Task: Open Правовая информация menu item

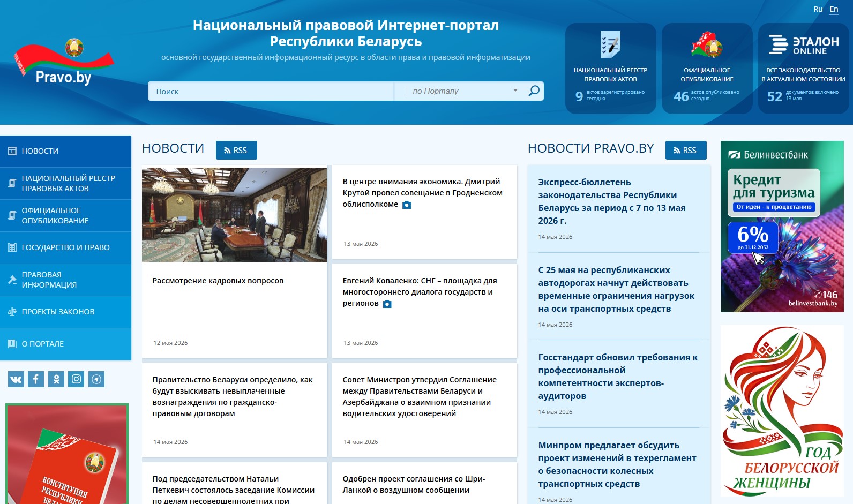Action: [x=65, y=280]
